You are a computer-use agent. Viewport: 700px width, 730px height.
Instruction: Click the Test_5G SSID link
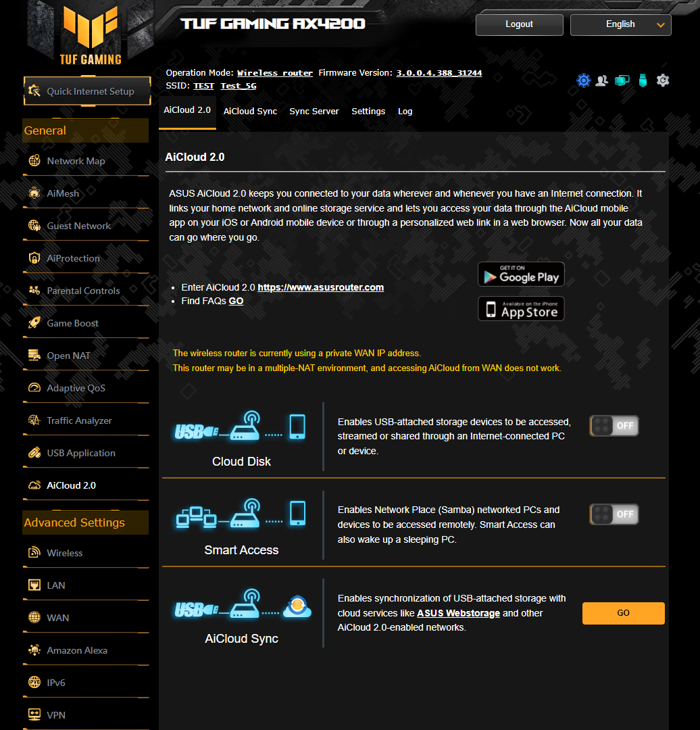tap(239, 86)
